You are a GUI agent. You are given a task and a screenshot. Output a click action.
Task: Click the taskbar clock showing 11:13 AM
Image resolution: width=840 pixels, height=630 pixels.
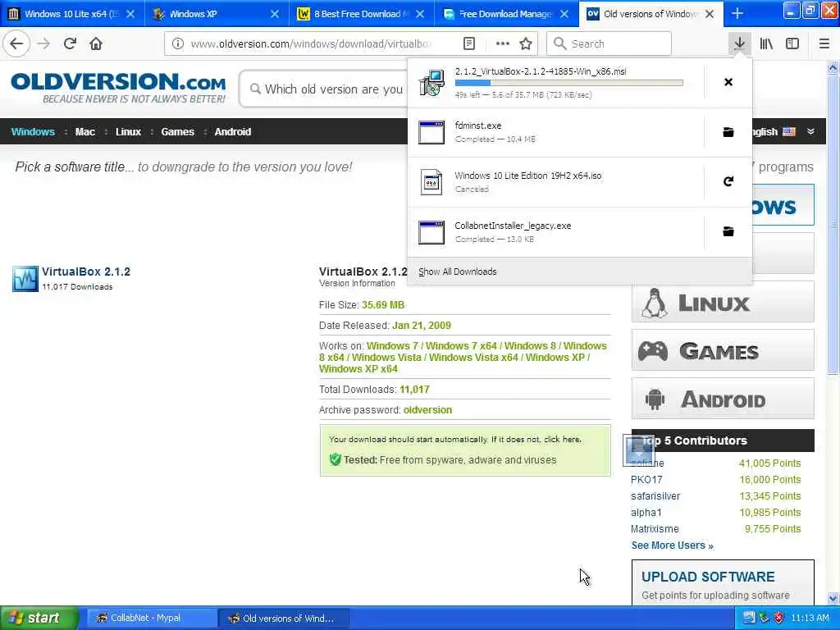coord(810,618)
